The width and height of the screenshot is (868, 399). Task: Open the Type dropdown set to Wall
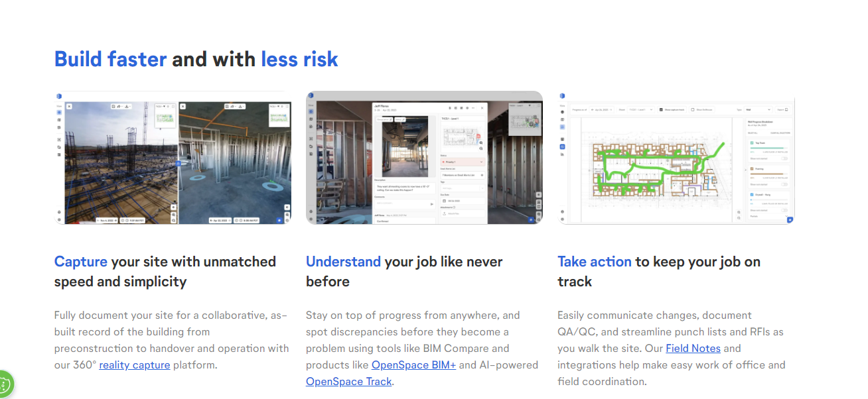(x=758, y=110)
